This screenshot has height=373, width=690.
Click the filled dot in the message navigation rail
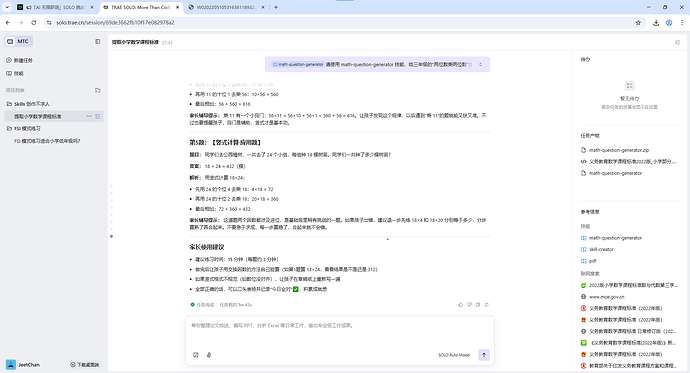[111, 236]
